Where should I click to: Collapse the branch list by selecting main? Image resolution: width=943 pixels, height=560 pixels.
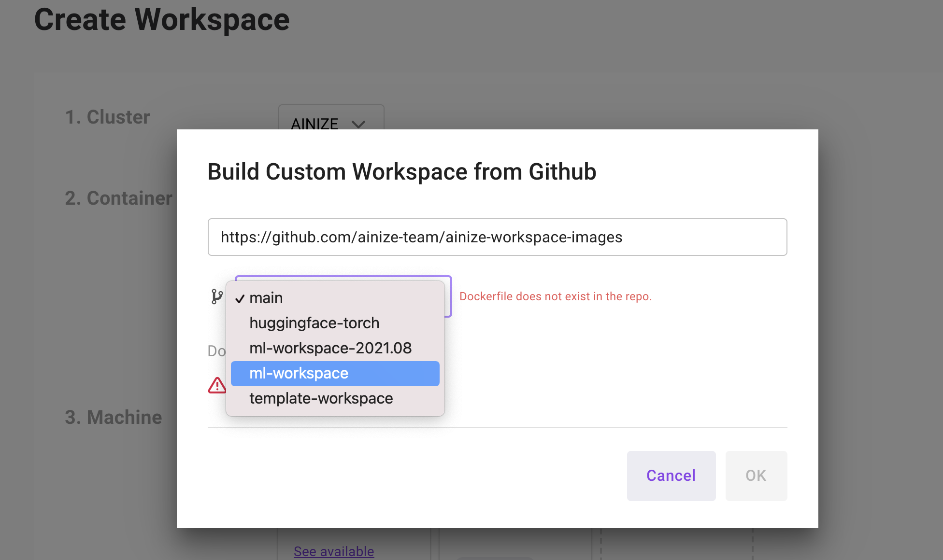coord(266,298)
